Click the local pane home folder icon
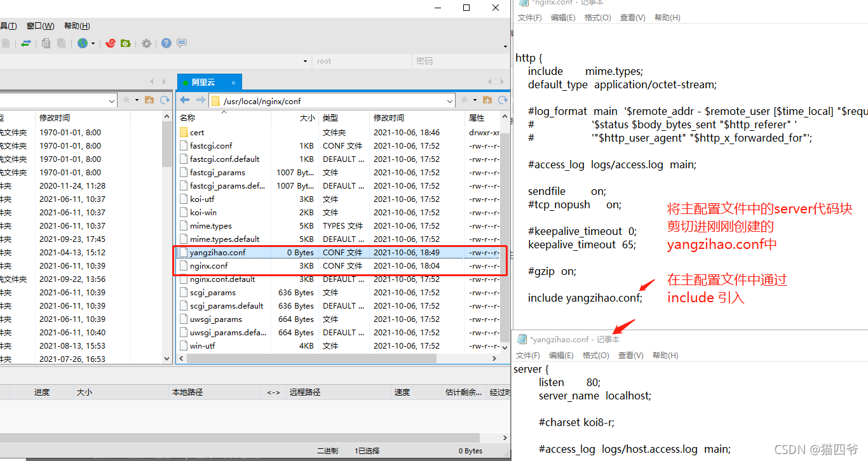This screenshot has width=868, height=461. click(x=149, y=100)
